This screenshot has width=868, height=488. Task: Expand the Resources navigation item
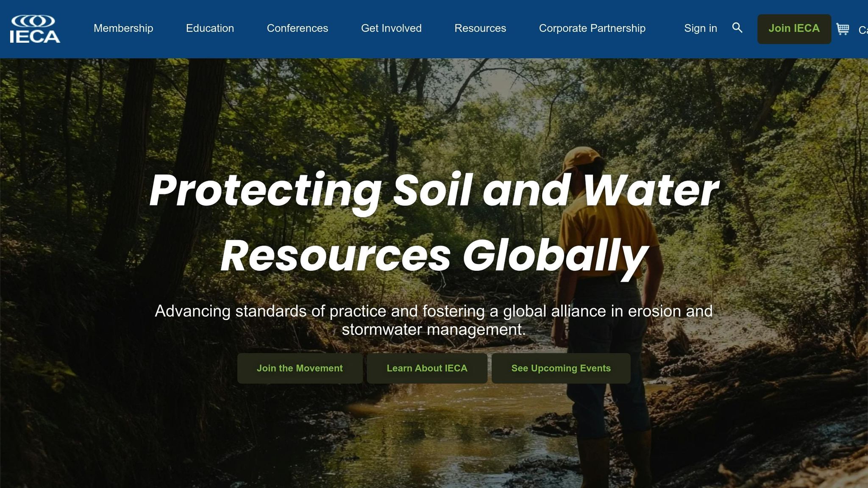point(480,28)
